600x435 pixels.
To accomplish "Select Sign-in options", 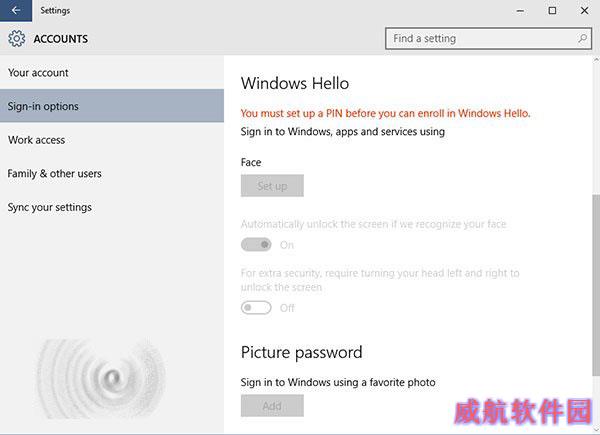I will (112, 106).
